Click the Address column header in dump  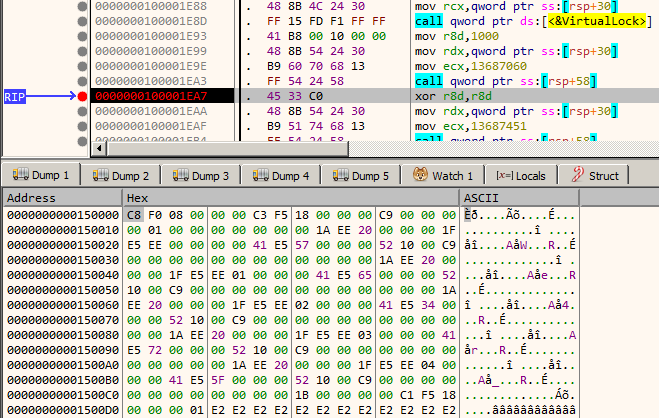(63, 198)
